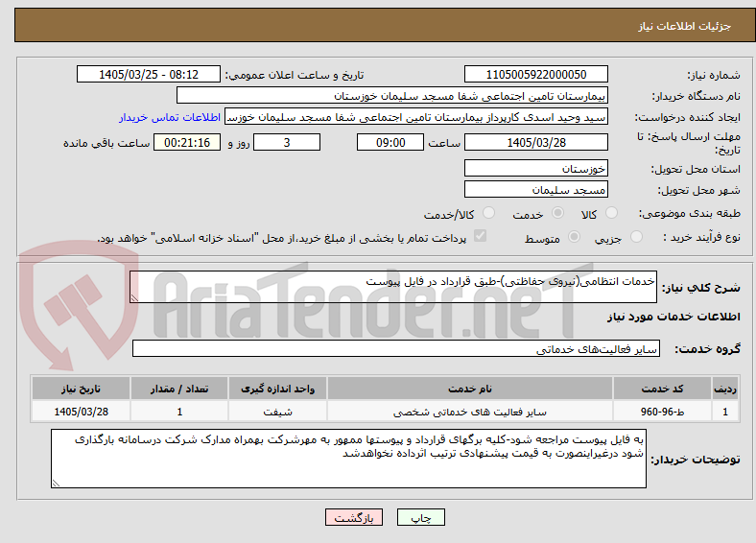The width and height of the screenshot is (756, 543).
Task: Click the ساعت باقی مانده label
Action: coord(106,143)
